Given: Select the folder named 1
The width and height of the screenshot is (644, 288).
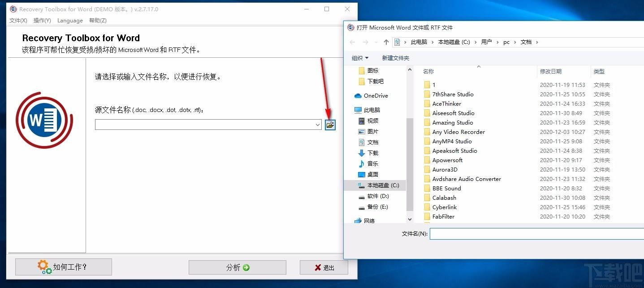Looking at the screenshot, I should tap(434, 85).
